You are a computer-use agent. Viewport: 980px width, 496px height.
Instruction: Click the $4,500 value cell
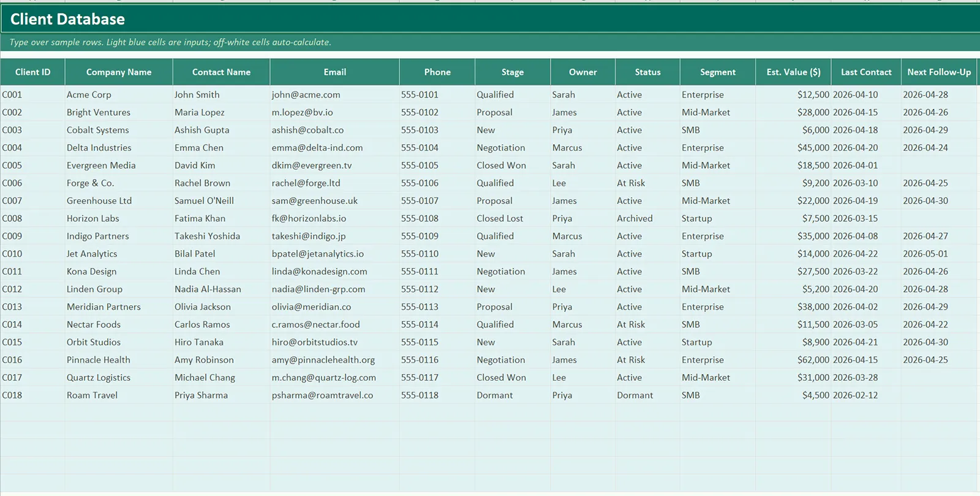coord(793,395)
